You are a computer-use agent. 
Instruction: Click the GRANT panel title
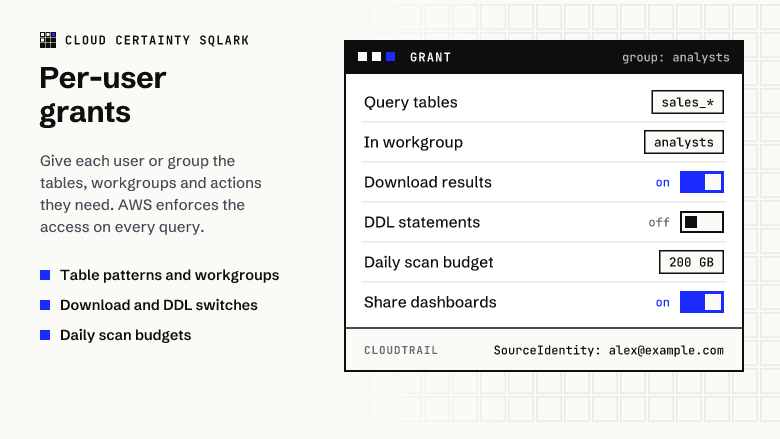(x=430, y=58)
